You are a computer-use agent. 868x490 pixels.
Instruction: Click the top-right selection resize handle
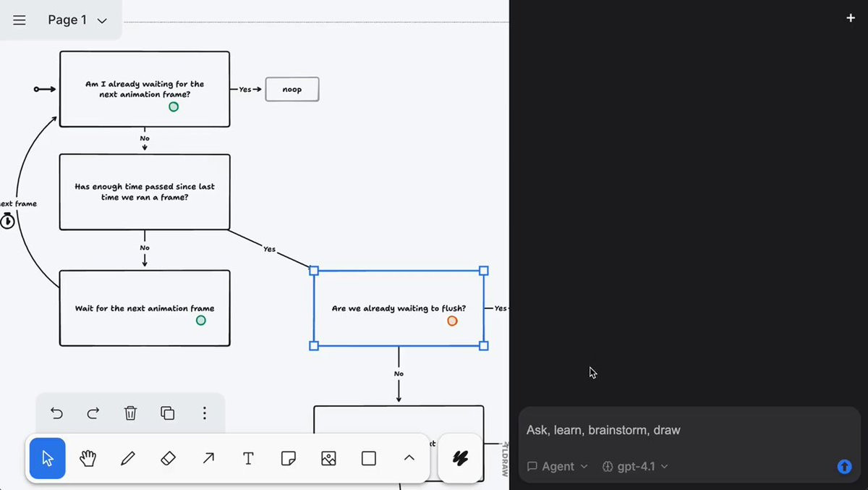click(x=484, y=271)
